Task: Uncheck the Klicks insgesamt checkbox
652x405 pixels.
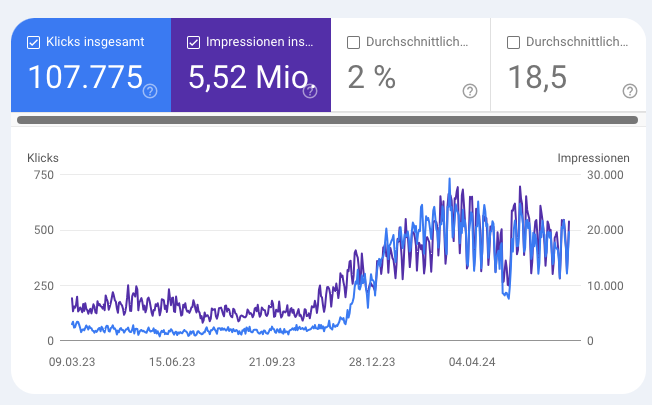Action: [34, 42]
